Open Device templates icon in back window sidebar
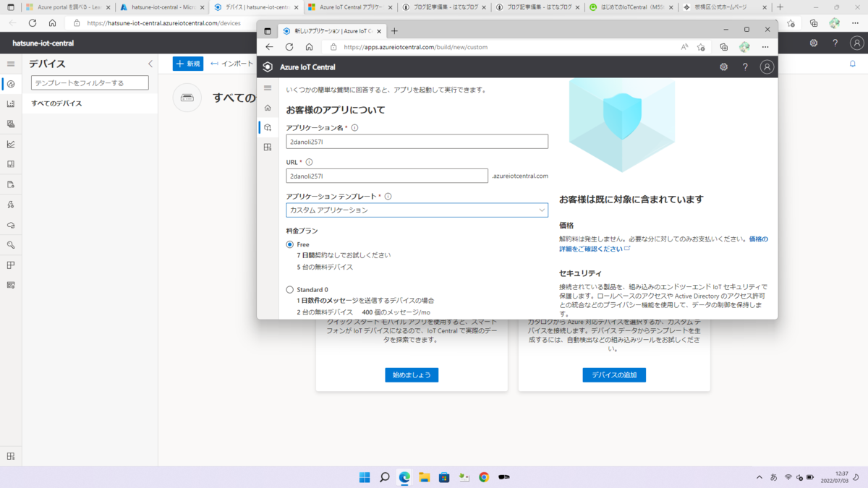 click(x=11, y=124)
